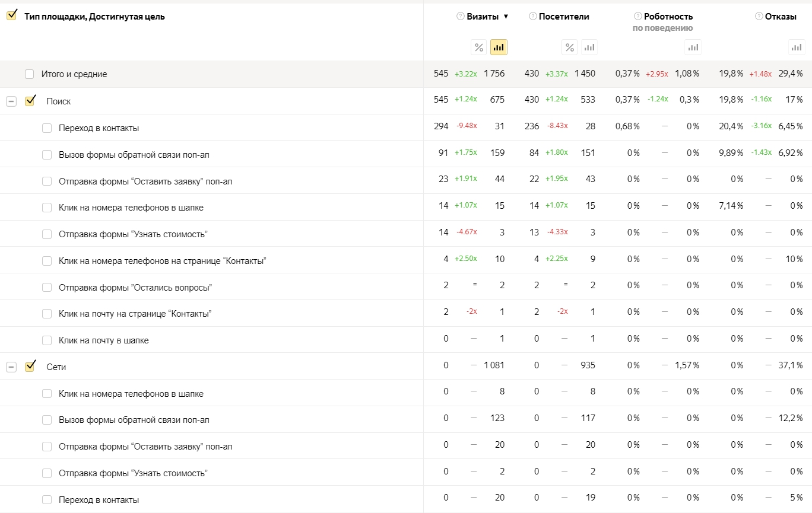Click the percent icon under Посетители column

(570, 47)
